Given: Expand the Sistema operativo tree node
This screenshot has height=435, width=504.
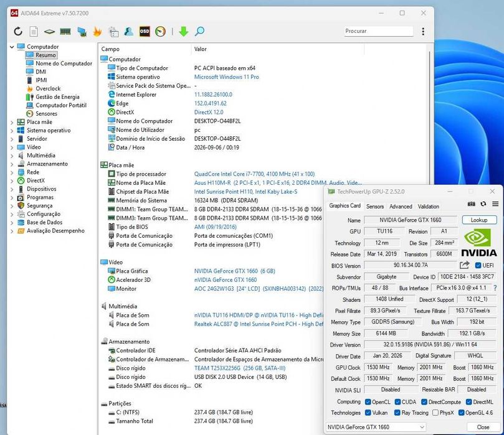Looking at the screenshot, I should (12, 131).
